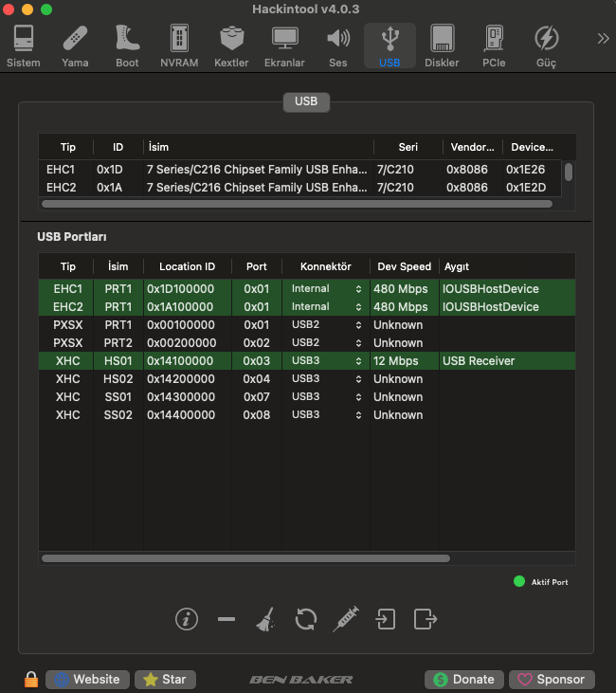The width and height of the screenshot is (616, 693).
Task: Click the Sponsor button
Action: point(552,679)
